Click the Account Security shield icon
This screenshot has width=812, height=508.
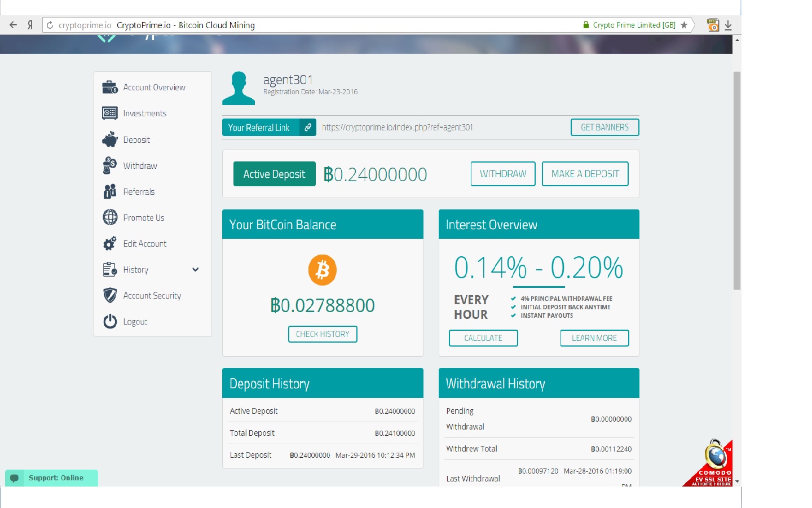pos(110,295)
